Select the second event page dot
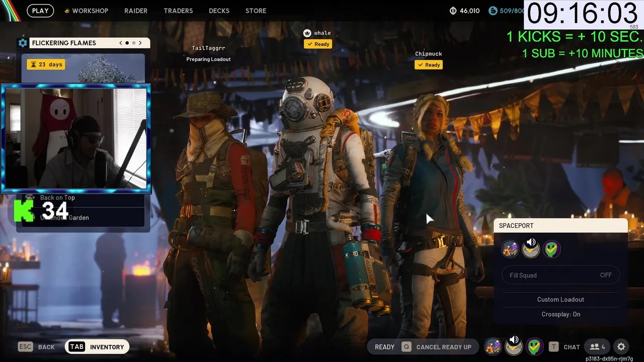The image size is (644, 362). coord(134,43)
